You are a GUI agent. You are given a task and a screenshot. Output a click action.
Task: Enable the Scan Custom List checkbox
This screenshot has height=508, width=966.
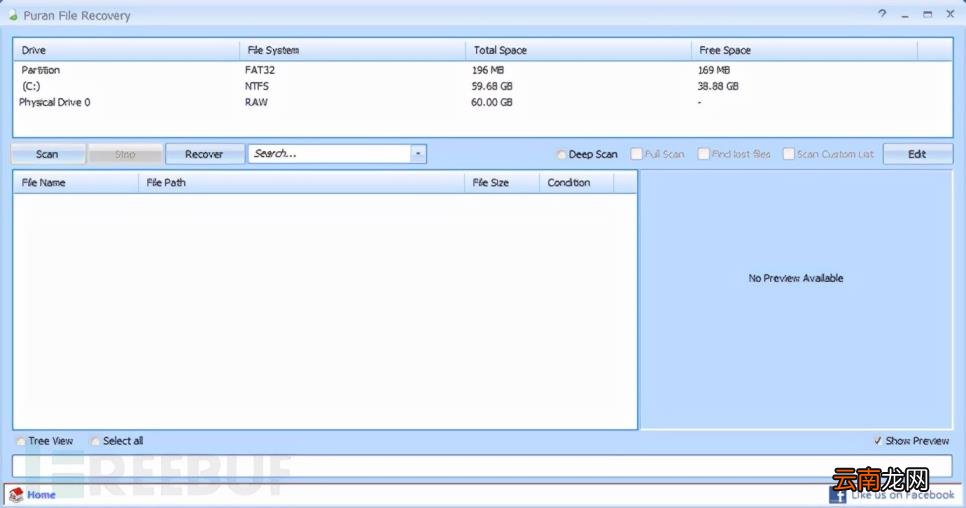click(788, 154)
